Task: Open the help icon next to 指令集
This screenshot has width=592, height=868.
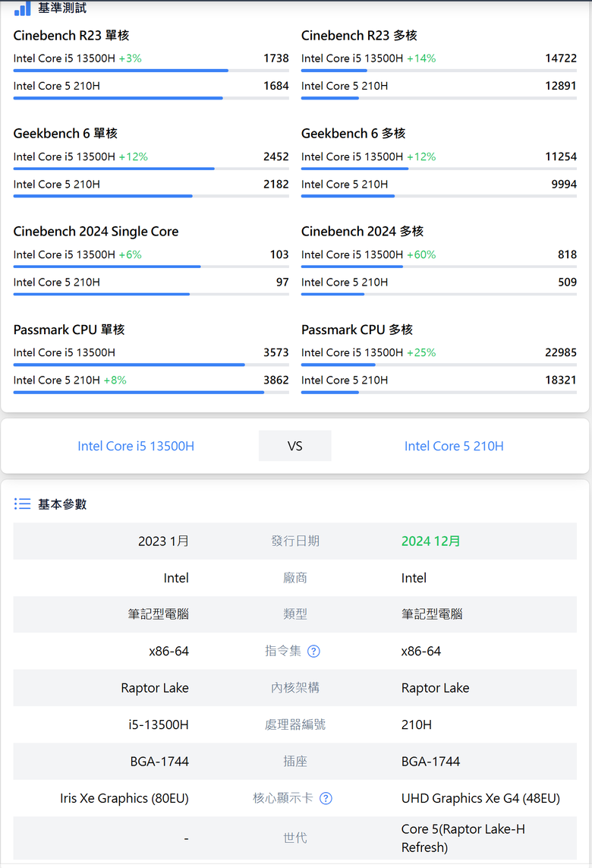Action: pos(313,652)
